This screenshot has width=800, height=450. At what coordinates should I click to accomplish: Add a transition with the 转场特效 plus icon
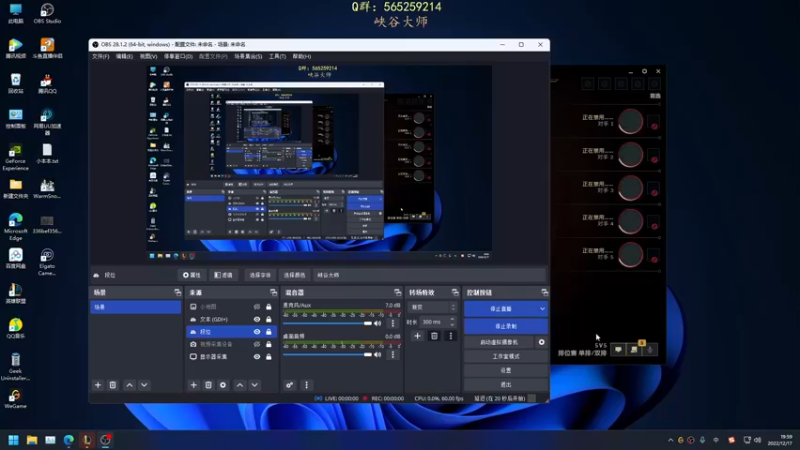[x=417, y=336]
